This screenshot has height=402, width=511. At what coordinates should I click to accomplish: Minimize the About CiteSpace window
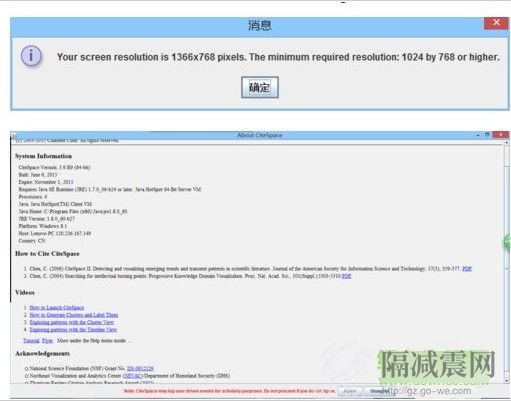478,135
